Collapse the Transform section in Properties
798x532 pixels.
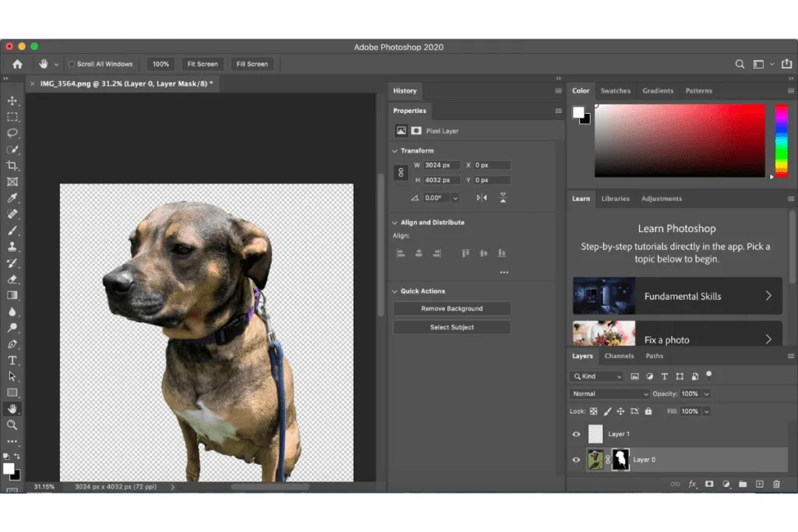pos(395,150)
